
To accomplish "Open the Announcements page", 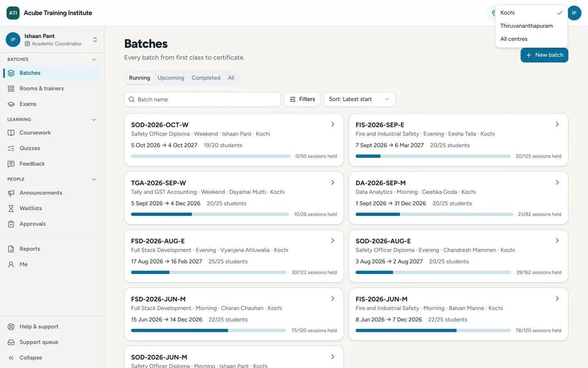I will point(52,192).
